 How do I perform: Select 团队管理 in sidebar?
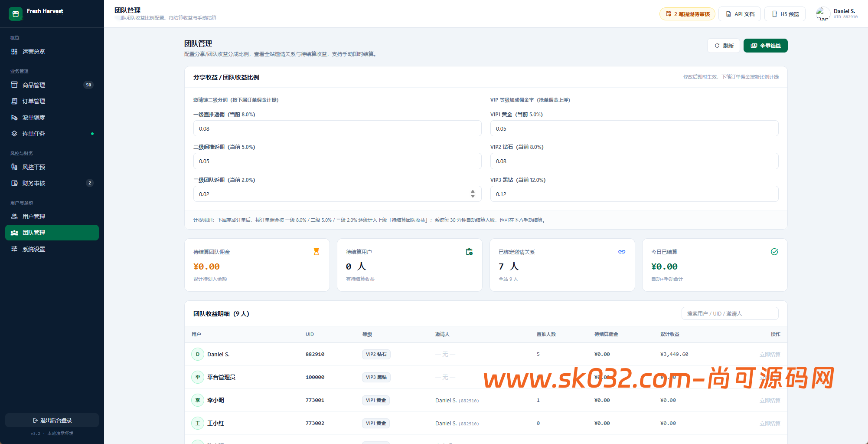coord(52,233)
